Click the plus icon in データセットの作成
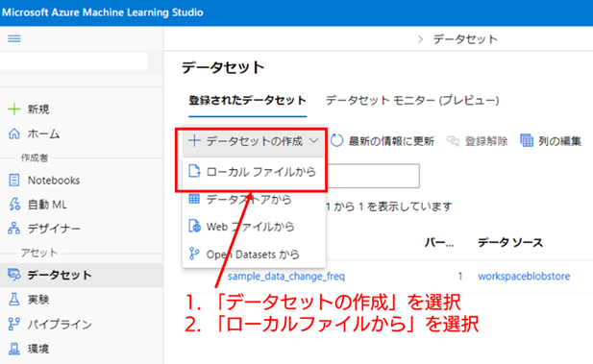Screen dimensions: 593x364 click(x=194, y=141)
